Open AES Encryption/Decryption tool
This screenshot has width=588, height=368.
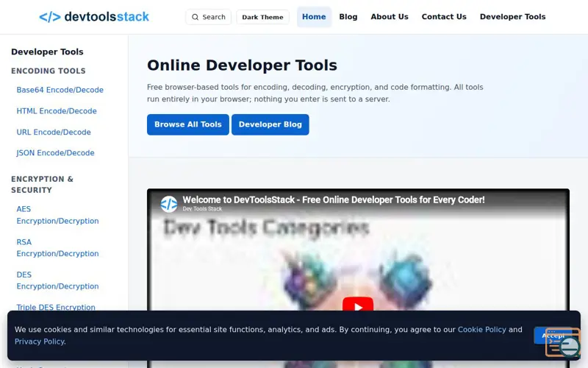(x=58, y=215)
